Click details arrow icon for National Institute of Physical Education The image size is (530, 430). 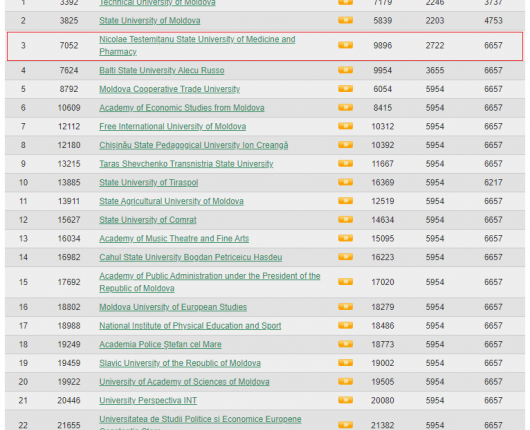point(345,325)
